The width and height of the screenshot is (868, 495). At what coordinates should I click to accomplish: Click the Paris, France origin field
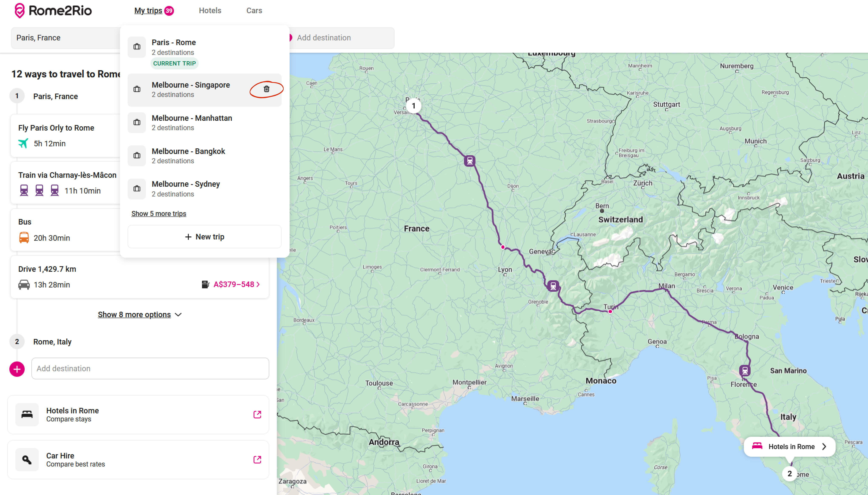click(66, 38)
